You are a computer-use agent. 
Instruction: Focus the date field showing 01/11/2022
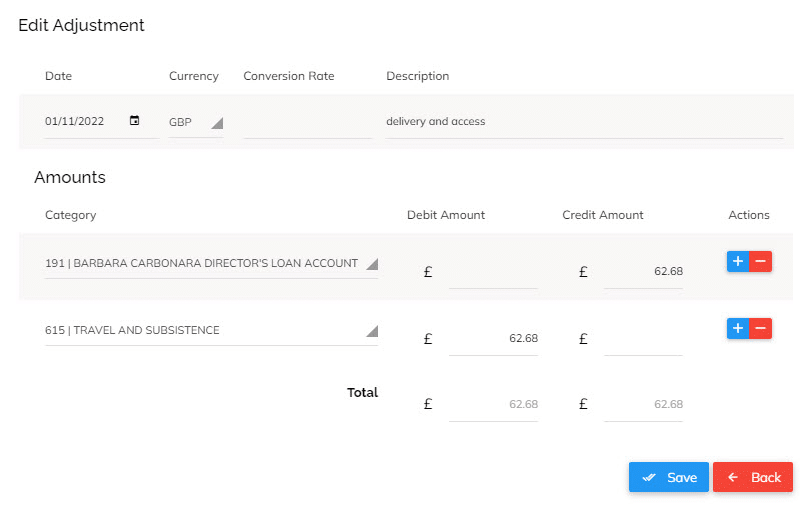(x=86, y=121)
